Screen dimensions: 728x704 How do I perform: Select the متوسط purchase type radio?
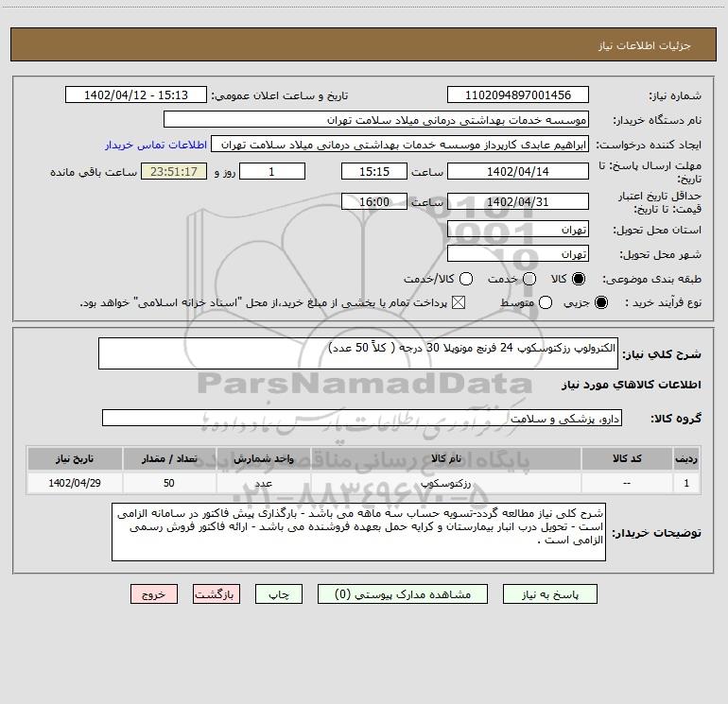pyautogui.click(x=546, y=302)
